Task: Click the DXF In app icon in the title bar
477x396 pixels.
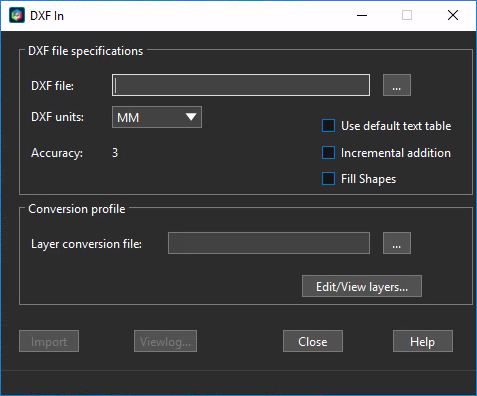Action: (x=17, y=15)
